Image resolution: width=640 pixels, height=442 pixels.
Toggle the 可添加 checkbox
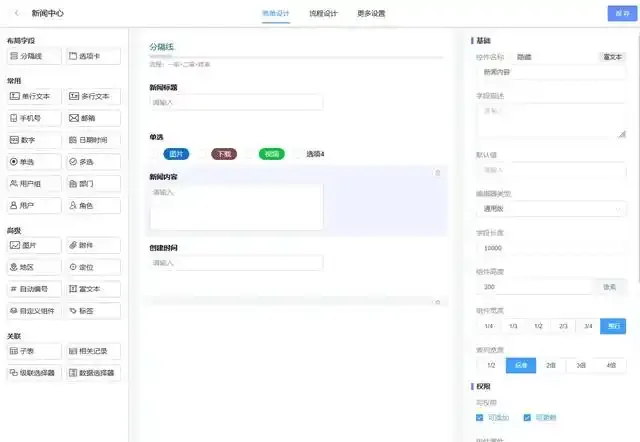point(480,418)
